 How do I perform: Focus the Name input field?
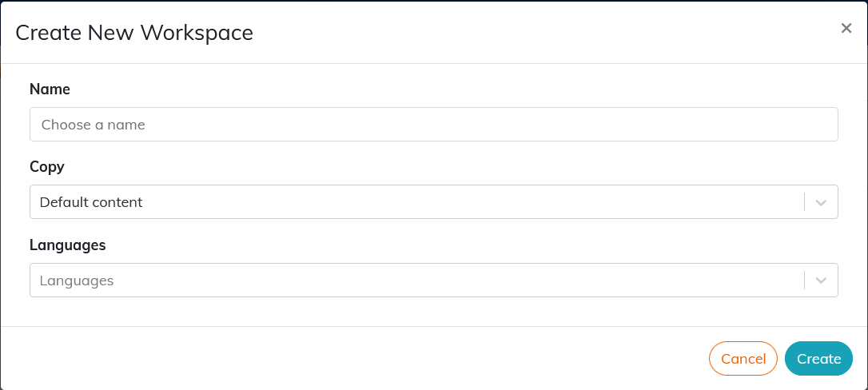(x=433, y=125)
